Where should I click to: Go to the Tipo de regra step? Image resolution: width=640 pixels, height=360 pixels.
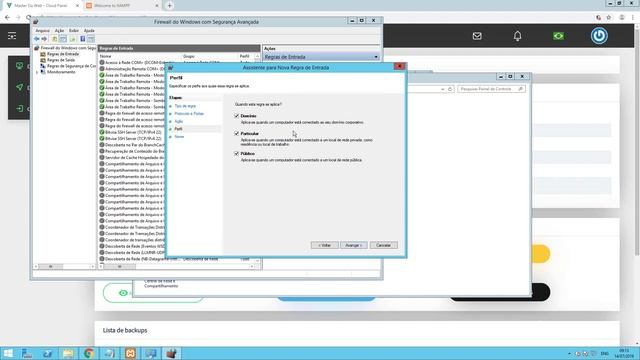pos(185,106)
